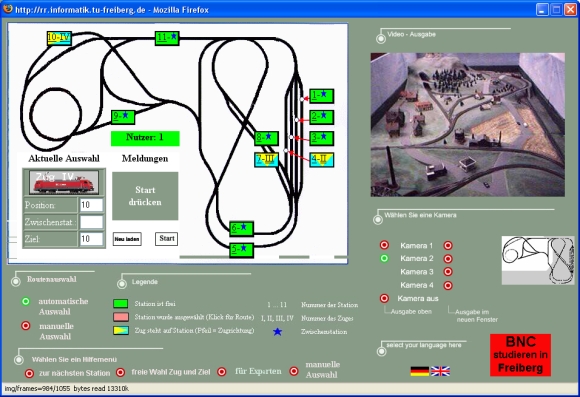The height and width of the screenshot is (397, 580).
Task: Select station 1 in siding yard
Action: (321, 96)
